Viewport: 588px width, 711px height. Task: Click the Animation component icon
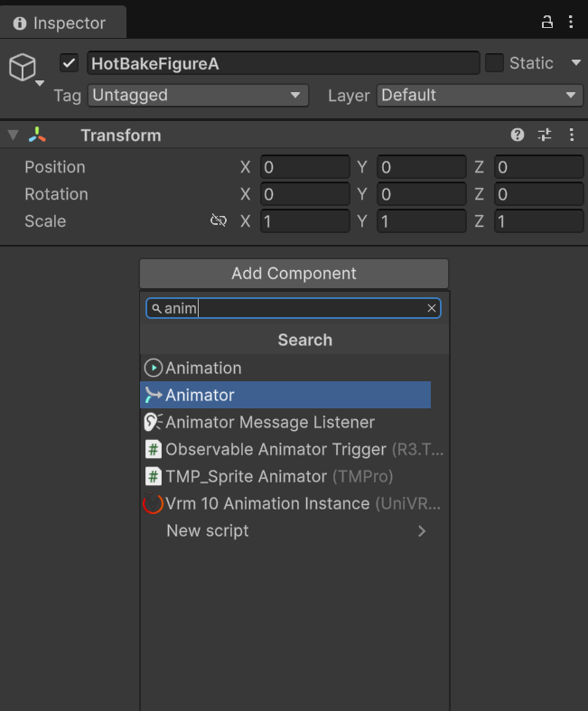(154, 368)
